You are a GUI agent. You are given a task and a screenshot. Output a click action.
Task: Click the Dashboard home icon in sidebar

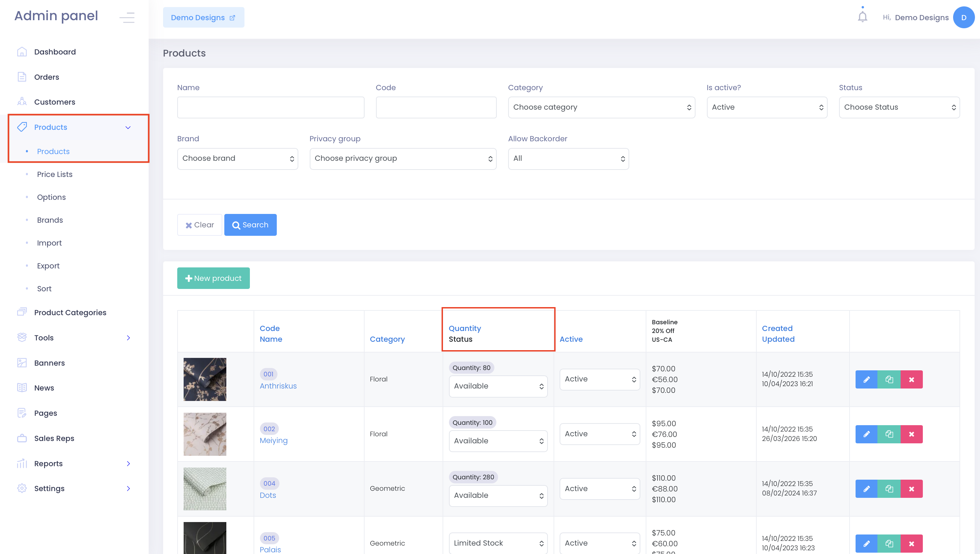click(x=22, y=52)
